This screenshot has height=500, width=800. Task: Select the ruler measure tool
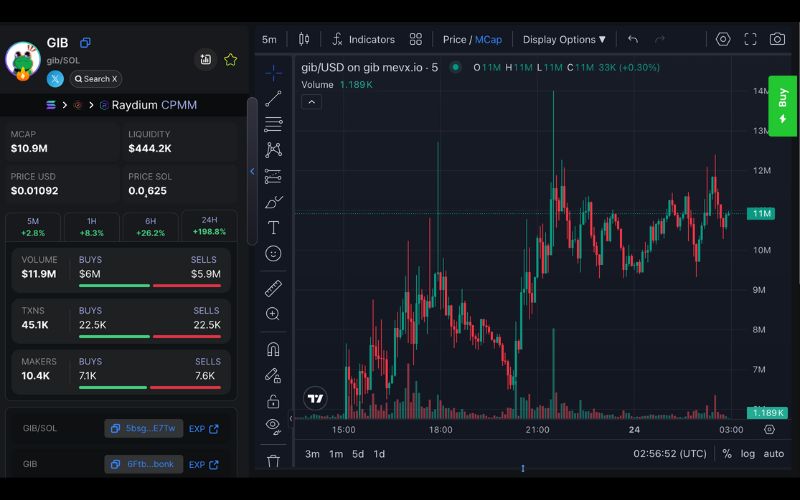pyautogui.click(x=273, y=288)
